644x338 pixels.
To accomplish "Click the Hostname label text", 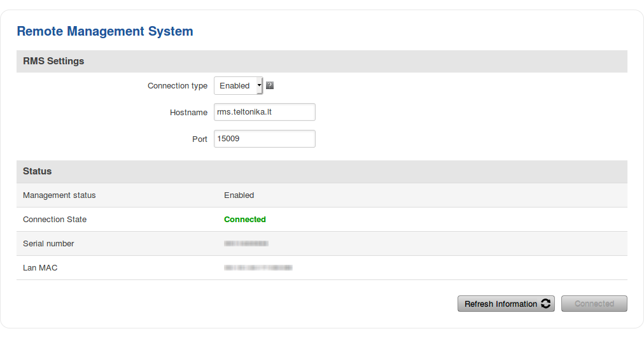I will [188, 113].
